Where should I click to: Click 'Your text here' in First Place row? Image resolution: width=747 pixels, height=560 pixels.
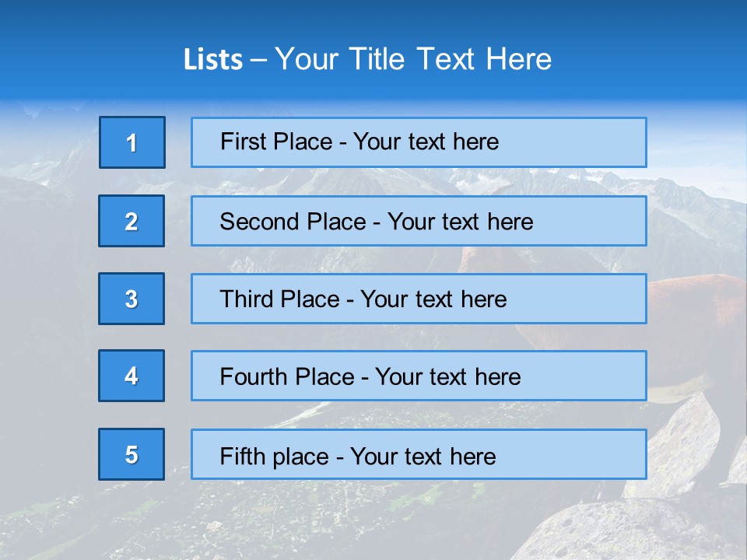(x=426, y=142)
